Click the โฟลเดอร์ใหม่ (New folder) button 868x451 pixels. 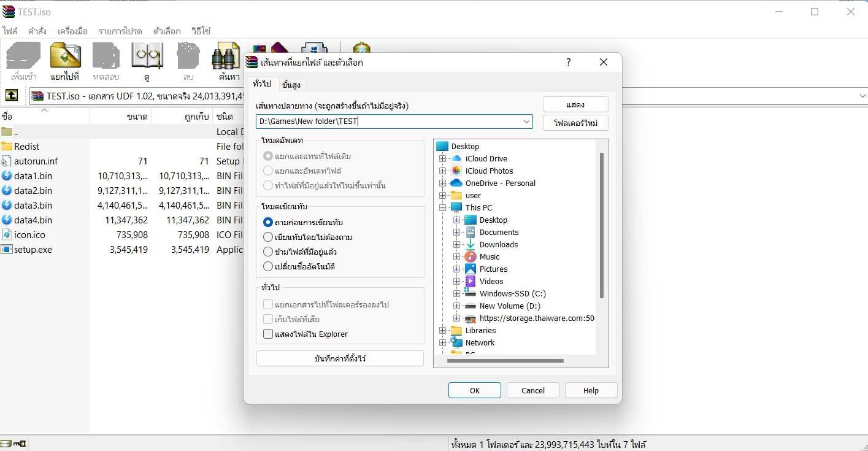pos(575,123)
